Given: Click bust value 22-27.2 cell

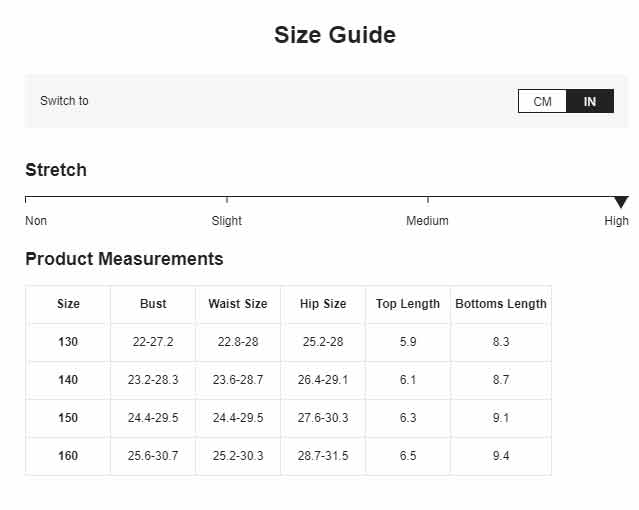Looking at the screenshot, I should [x=153, y=342].
